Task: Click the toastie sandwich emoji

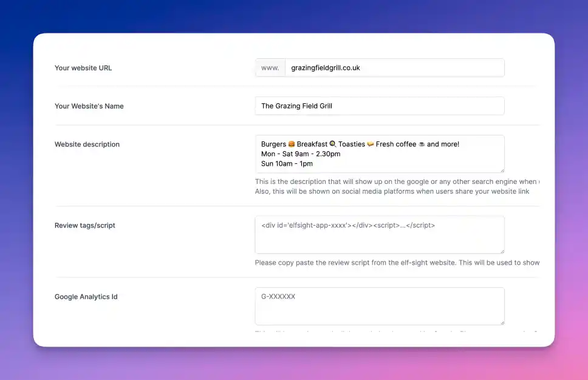Action: (x=371, y=144)
